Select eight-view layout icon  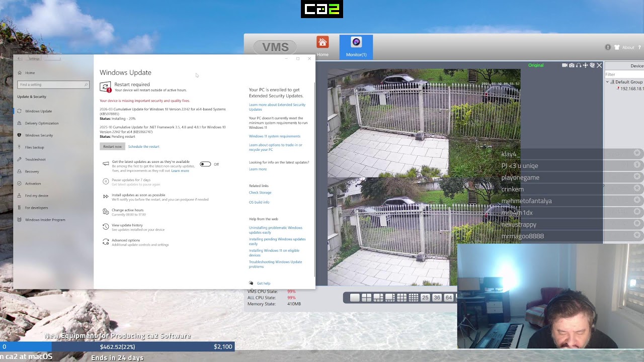point(390,298)
